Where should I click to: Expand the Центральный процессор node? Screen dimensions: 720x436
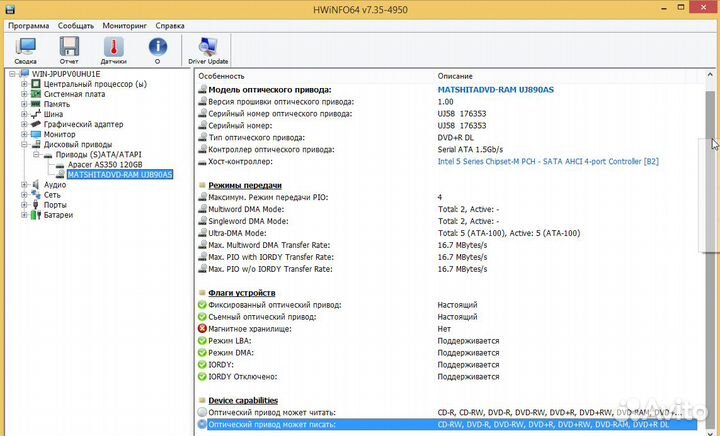tap(24, 84)
